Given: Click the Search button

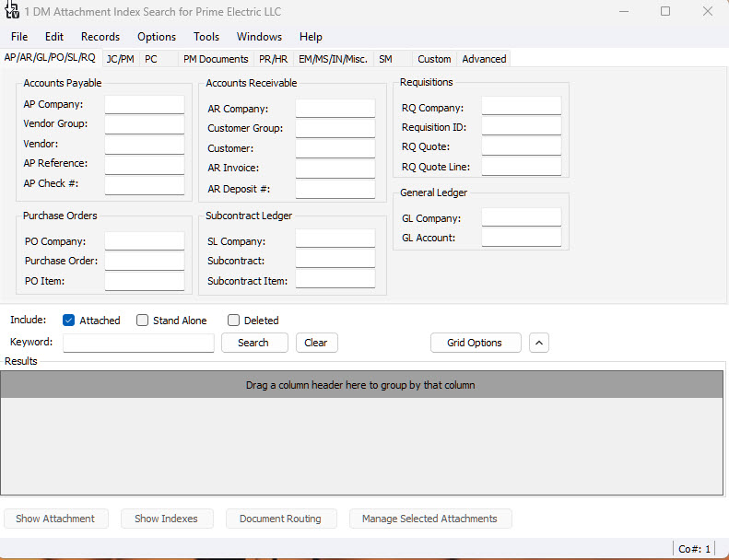Looking at the screenshot, I should [x=254, y=343].
